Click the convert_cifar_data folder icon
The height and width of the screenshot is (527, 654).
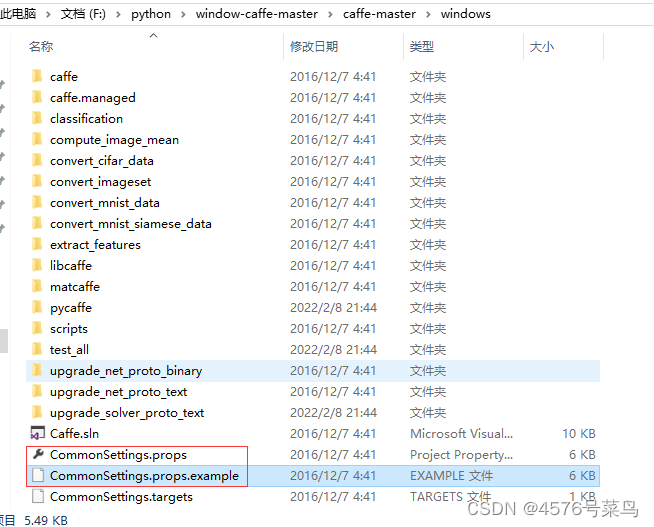point(37,161)
